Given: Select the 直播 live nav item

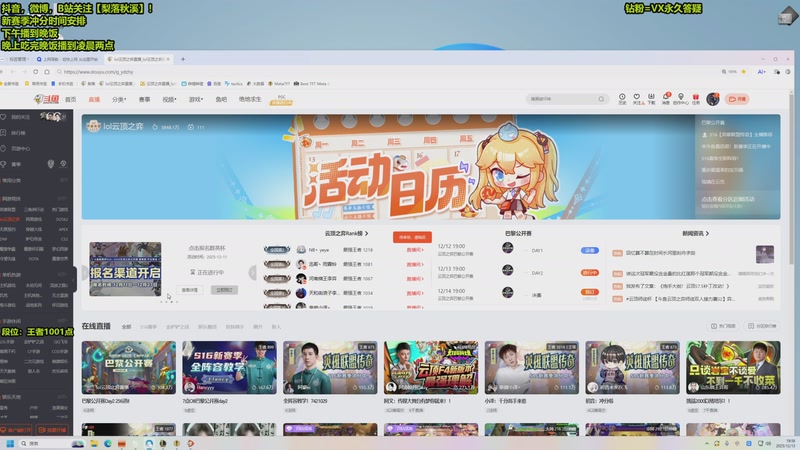Looking at the screenshot, I should click(x=94, y=99).
